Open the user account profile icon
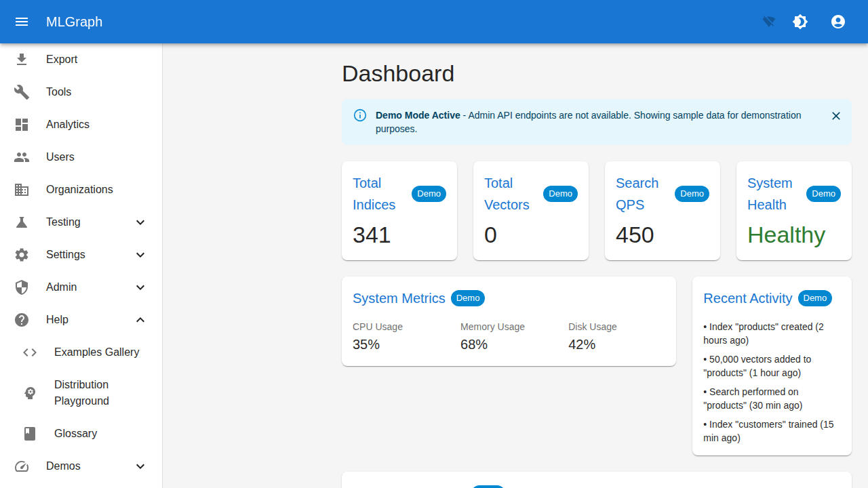The height and width of the screenshot is (488, 868). coord(838,22)
